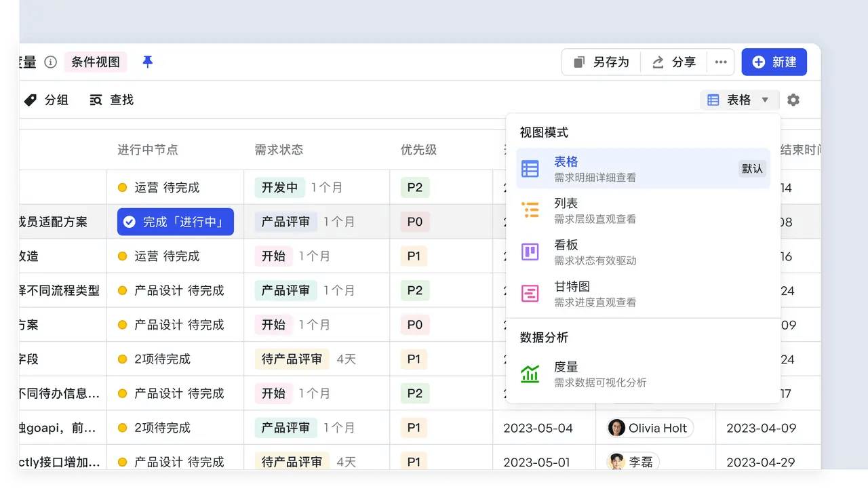Click the info icon beside the title

click(x=50, y=62)
